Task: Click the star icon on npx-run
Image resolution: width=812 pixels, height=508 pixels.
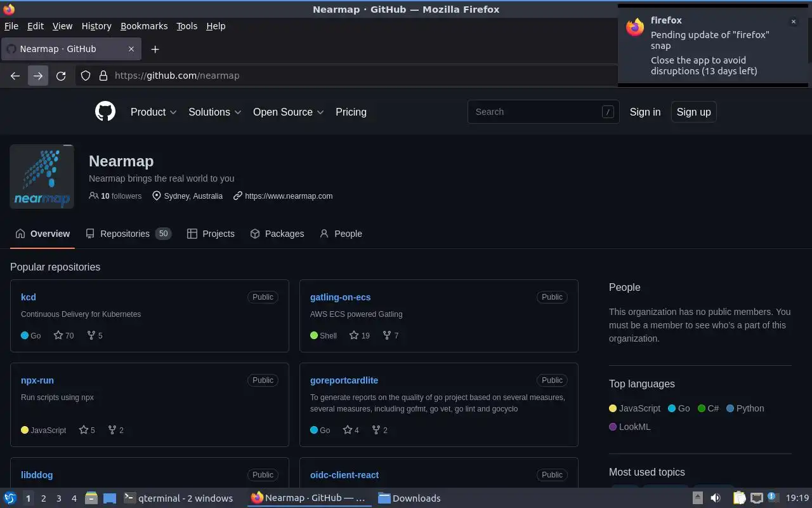Action: coord(83,430)
